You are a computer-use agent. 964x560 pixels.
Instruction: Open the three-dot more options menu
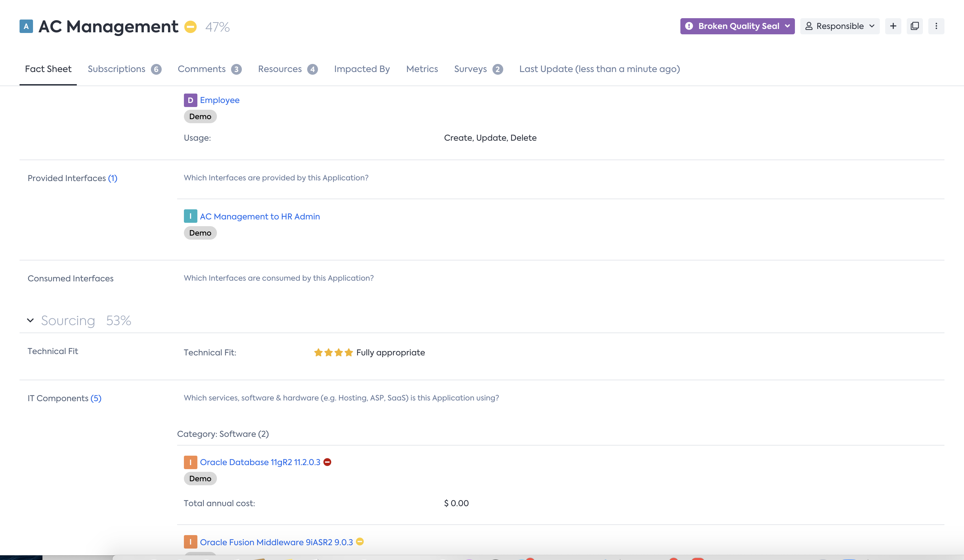(936, 26)
